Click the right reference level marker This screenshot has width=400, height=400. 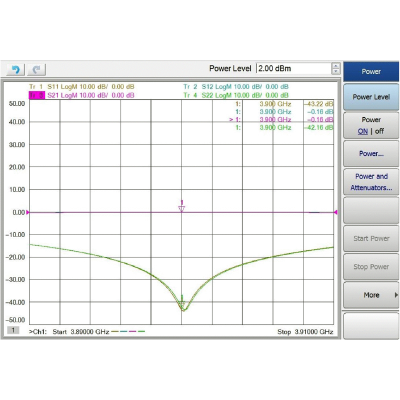335,212
